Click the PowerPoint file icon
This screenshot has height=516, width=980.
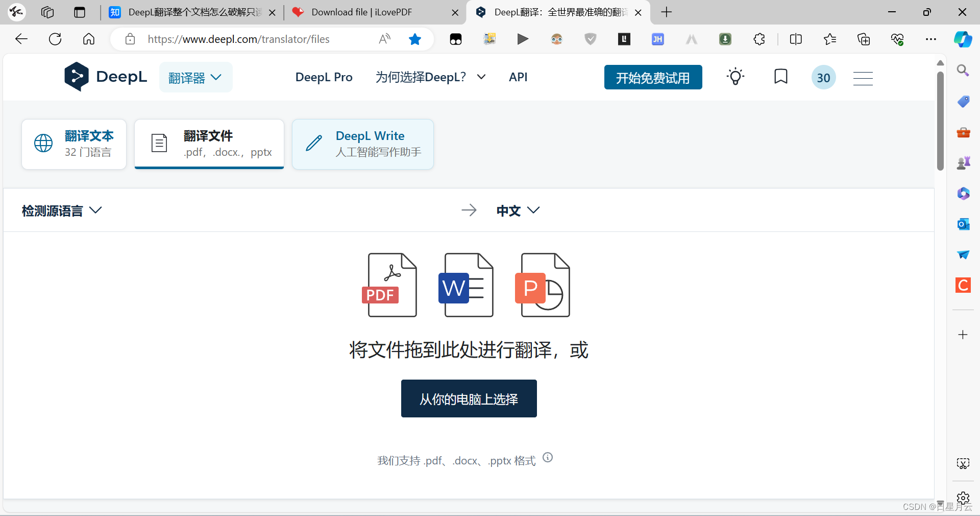coord(543,285)
